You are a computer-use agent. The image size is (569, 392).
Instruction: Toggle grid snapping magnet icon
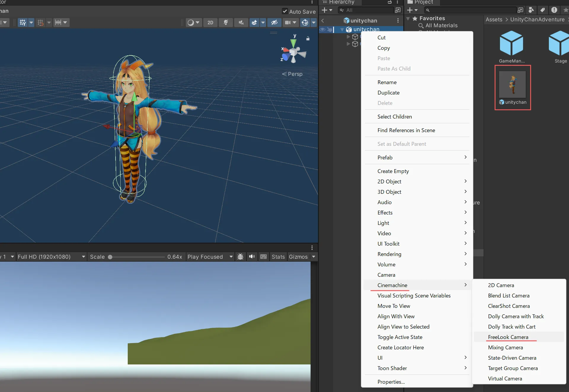tap(41, 23)
